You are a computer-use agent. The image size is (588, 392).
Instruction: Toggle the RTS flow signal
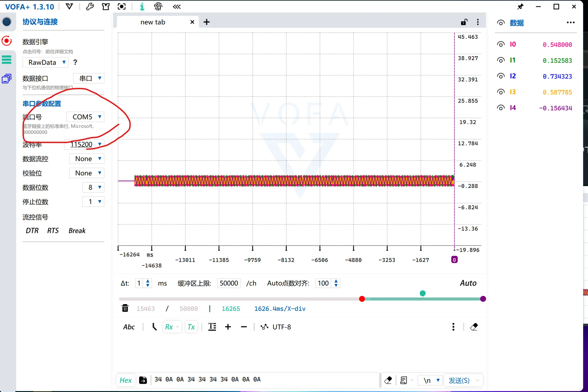point(53,231)
